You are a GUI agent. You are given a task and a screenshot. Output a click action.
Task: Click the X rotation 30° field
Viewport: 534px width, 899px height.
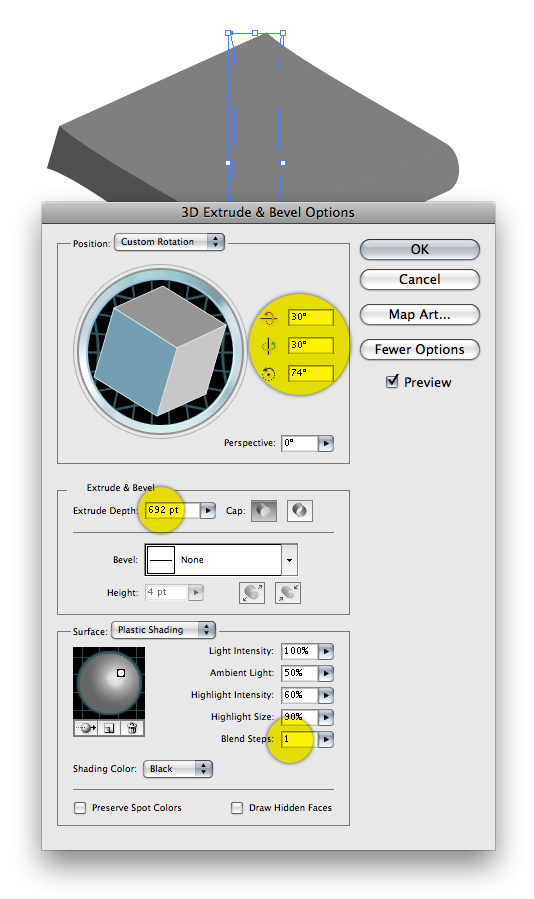pos(310,317)
